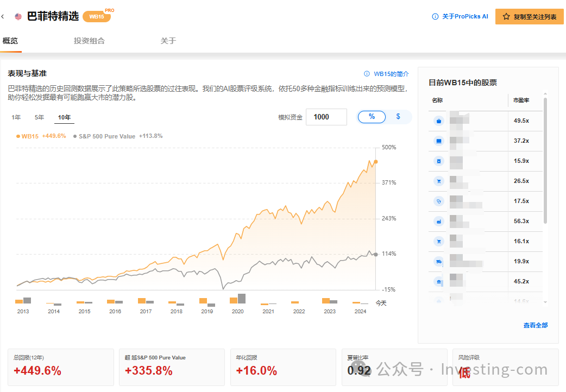
Task: Switch chart display to percent mode
Action: pyautogui.click(x=372, y=117)
